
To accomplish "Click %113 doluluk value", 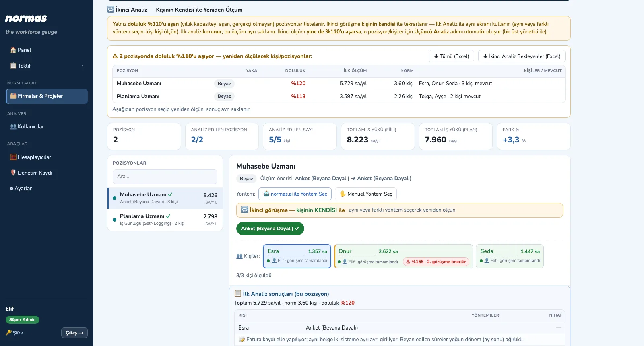I will pos(298,97).
